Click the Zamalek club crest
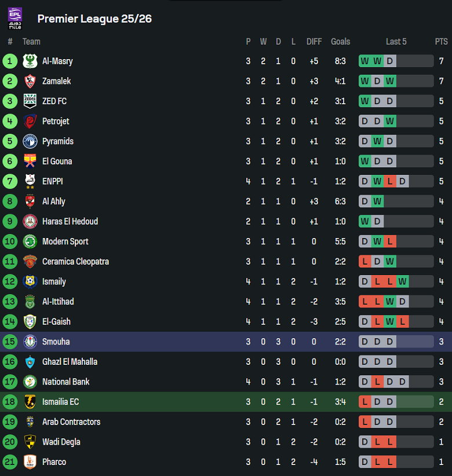This screenshot has height=476, width=452. [30, 81]
